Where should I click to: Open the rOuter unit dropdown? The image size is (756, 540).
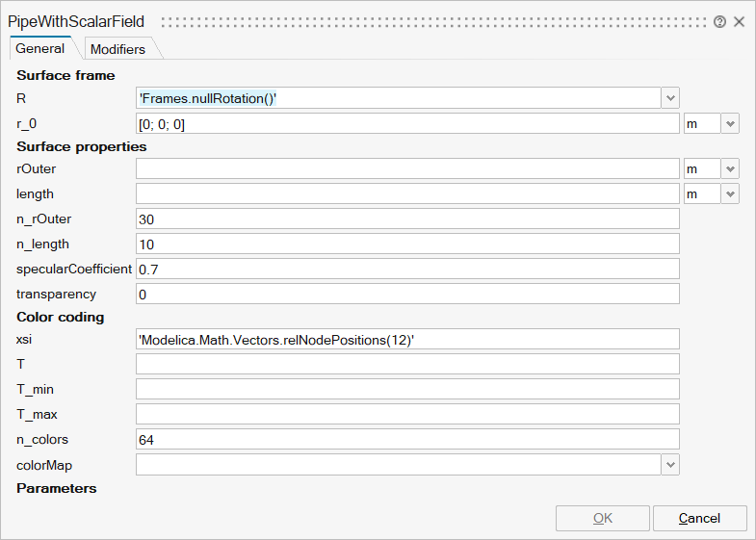(x=730, y=169)
